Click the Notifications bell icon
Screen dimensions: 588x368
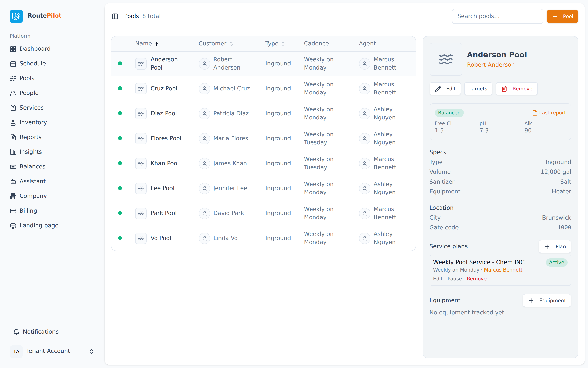16,332
